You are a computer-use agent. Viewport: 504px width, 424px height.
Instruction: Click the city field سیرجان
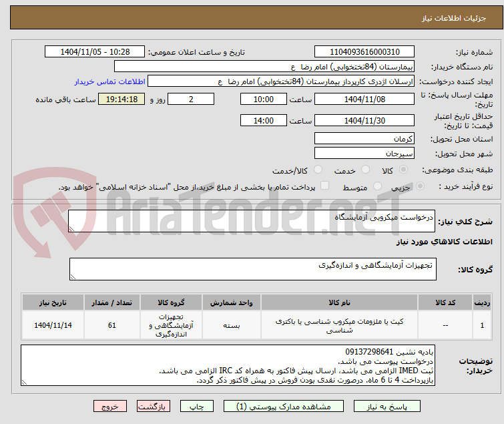pos(364,154)
